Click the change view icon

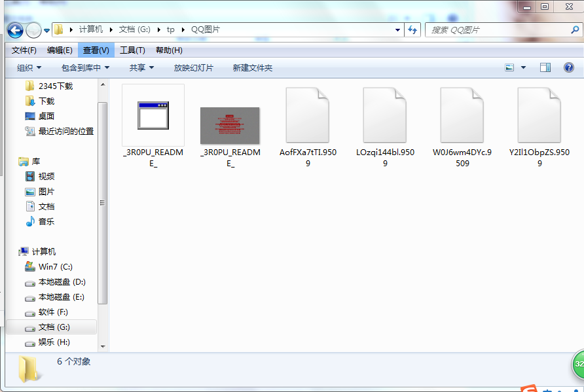coord(509,67)
